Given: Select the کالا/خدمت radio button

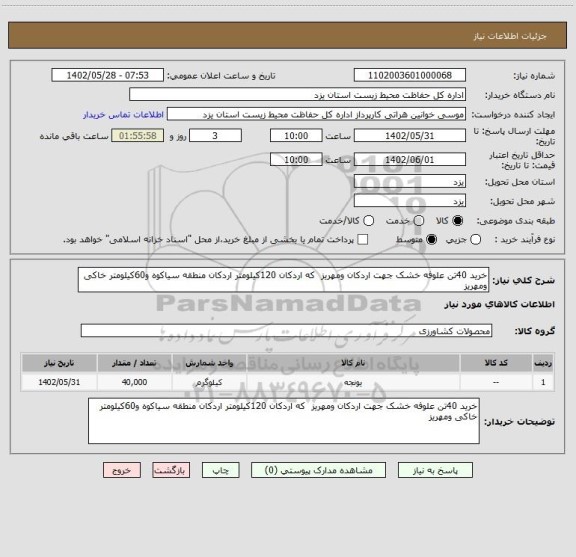Looking at the screenshot, I should pyautogui.click(x=368, y=221).
